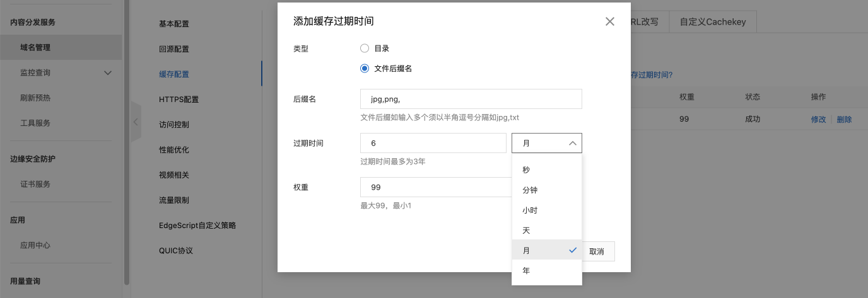Open HTTPS配置 in the settings menu
This screenshot has height=298, width=868.
(179, 99)
